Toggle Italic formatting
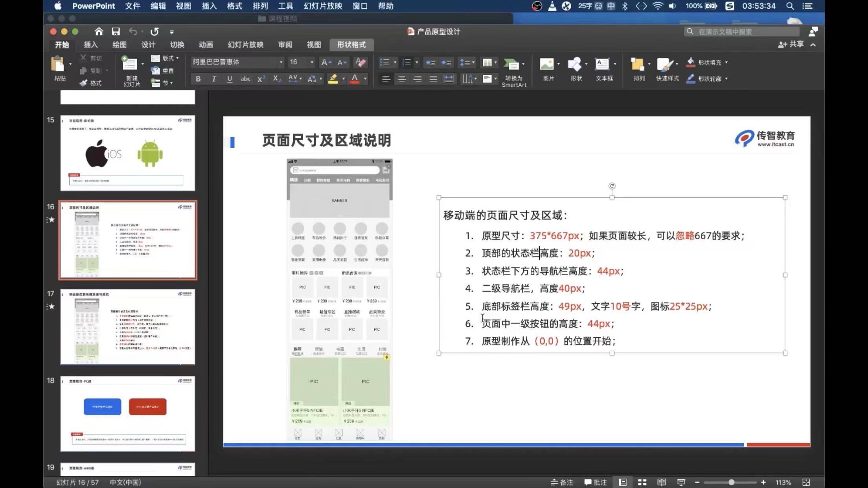This screenshot has width=868, height=488. coord(214,79)
